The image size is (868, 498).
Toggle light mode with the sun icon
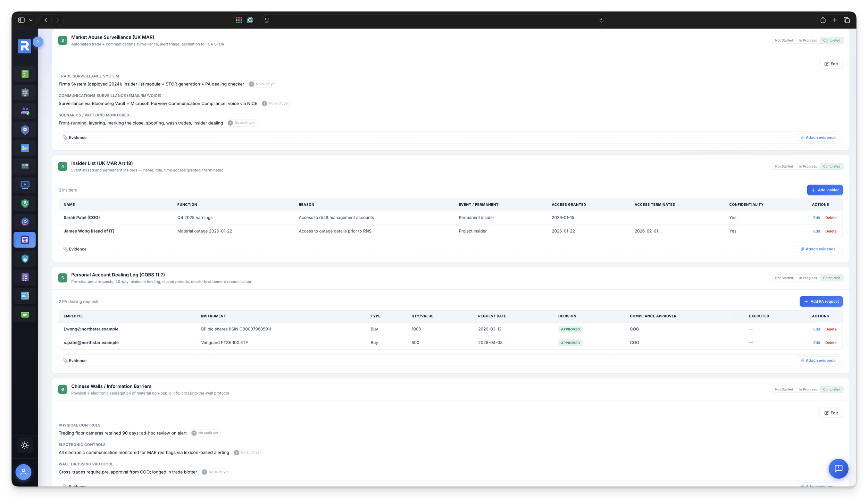point(25,445)
